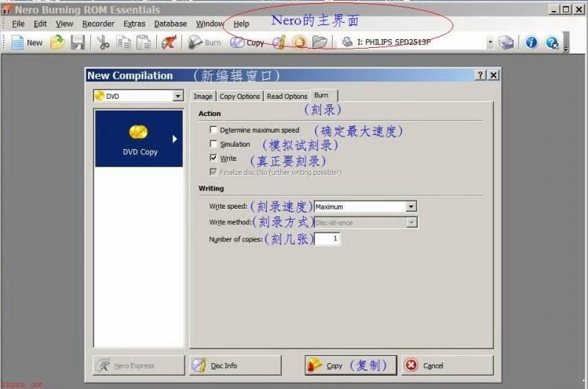
Task: Click the Burn toolbar button
Action: point(204,42)
